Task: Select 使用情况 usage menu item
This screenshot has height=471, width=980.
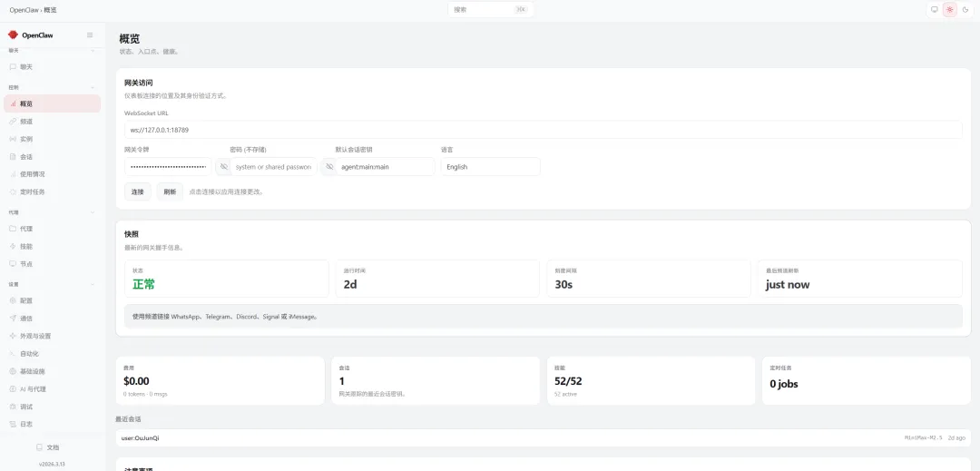Action: [32, 174]
